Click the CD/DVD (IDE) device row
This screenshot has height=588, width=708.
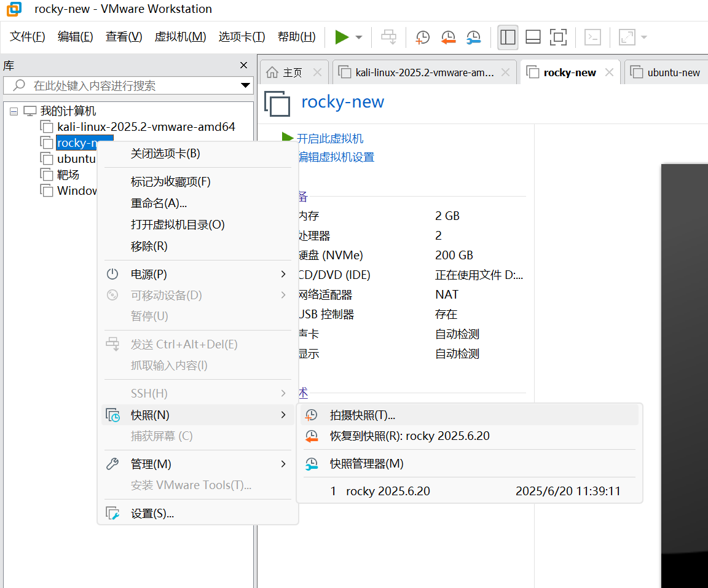click(x=411, y=275)
